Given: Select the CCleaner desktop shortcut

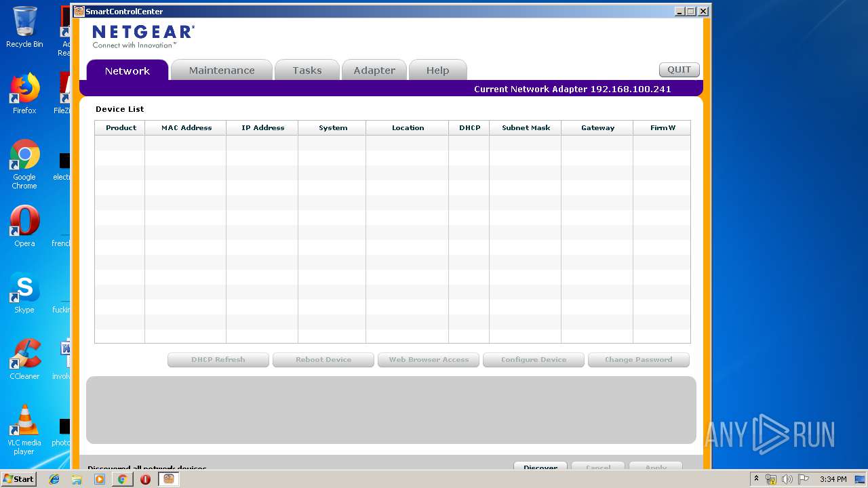Looking at the screenshot, I should pyautogui.click(x=24, y=359).
